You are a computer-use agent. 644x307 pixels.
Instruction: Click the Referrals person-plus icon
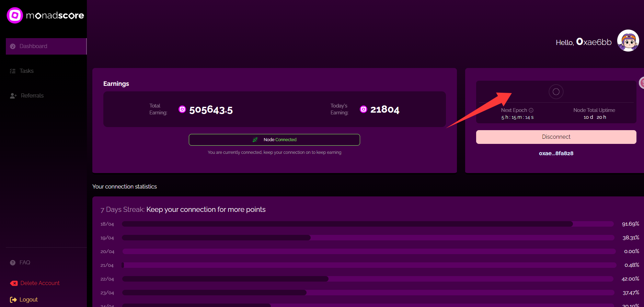pyautogui.click(x=13, y=96)
